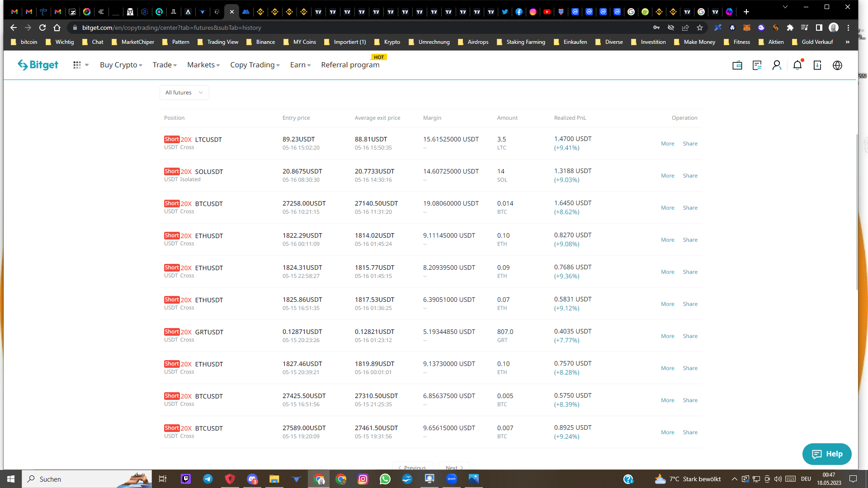Expand Markets menu
Screen dimensions: 868x488
[x=203, y=65]
